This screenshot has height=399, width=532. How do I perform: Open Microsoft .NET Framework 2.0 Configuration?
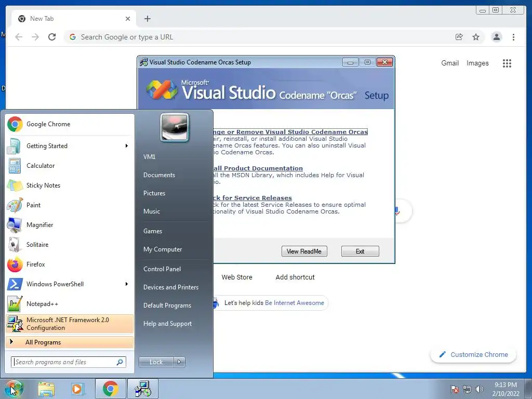tap(70, 324)
